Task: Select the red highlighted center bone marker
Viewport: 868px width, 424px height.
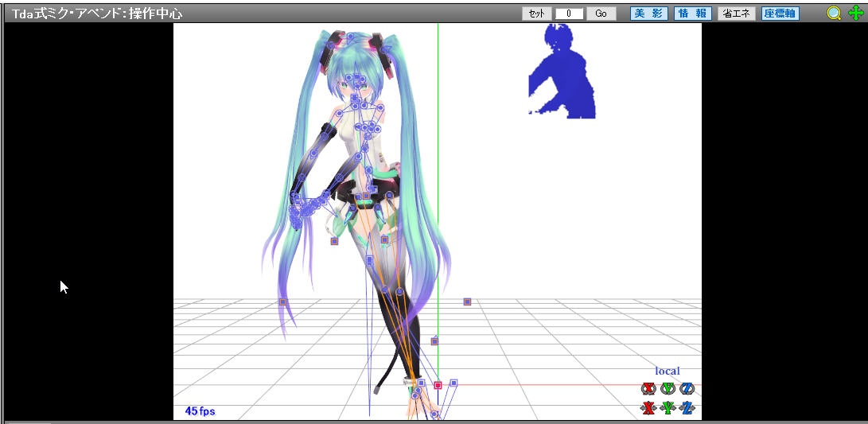Action: 438,385
